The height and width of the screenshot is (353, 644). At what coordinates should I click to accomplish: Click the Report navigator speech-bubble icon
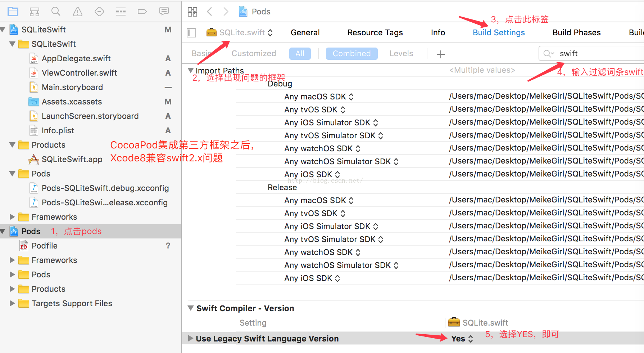164,11
